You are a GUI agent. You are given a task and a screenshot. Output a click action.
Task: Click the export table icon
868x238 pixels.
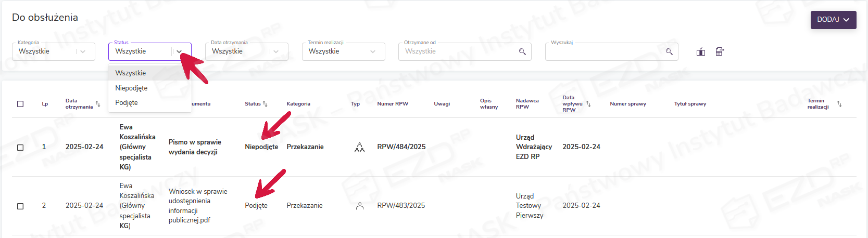click(x=720, y=51)
